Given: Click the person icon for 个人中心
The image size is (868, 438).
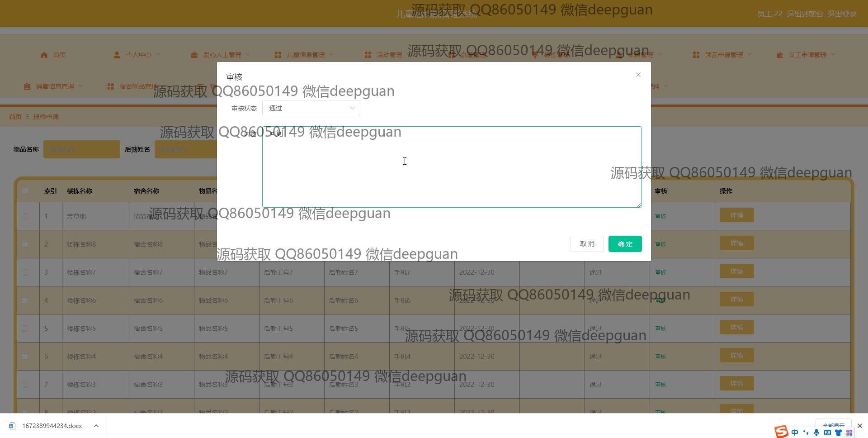Looking at the screenshot, I should pos(117,55).
